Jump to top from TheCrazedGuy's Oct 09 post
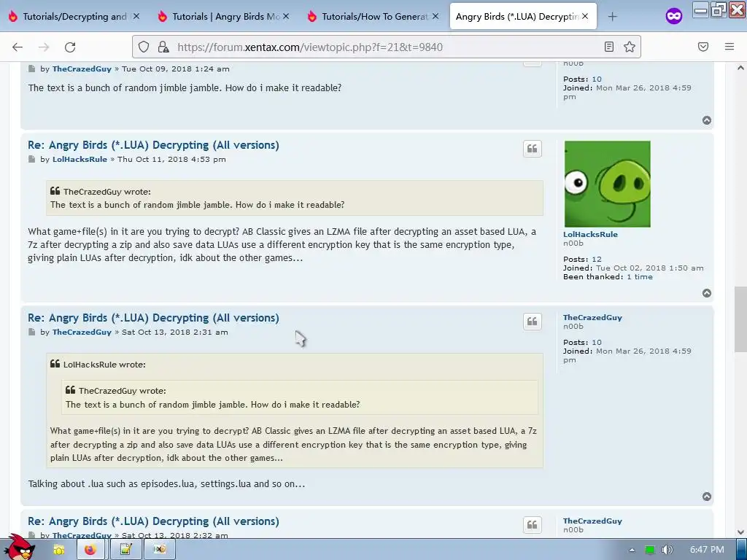The height and width of the screenshot is (560, 747). pos(706,120)
